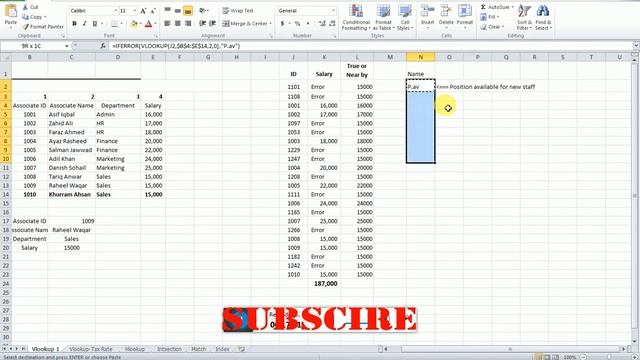Expand the Copy options arrow
640x360 pixels.
tap(45, 17)
